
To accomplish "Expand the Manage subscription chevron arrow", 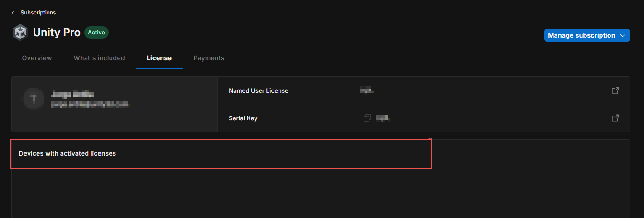I will click(623, 35).
